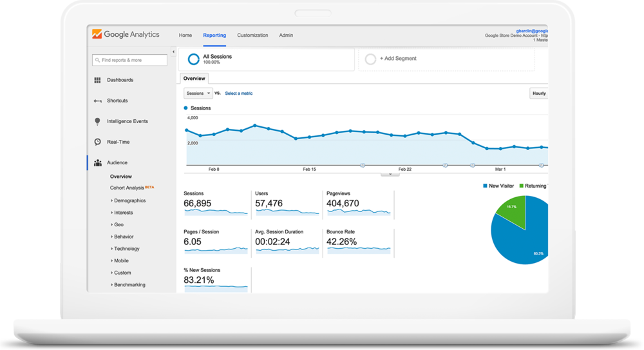Click the Audience sidebar label
The height and width of the screenshot is (350, 644).
point(117,163)
